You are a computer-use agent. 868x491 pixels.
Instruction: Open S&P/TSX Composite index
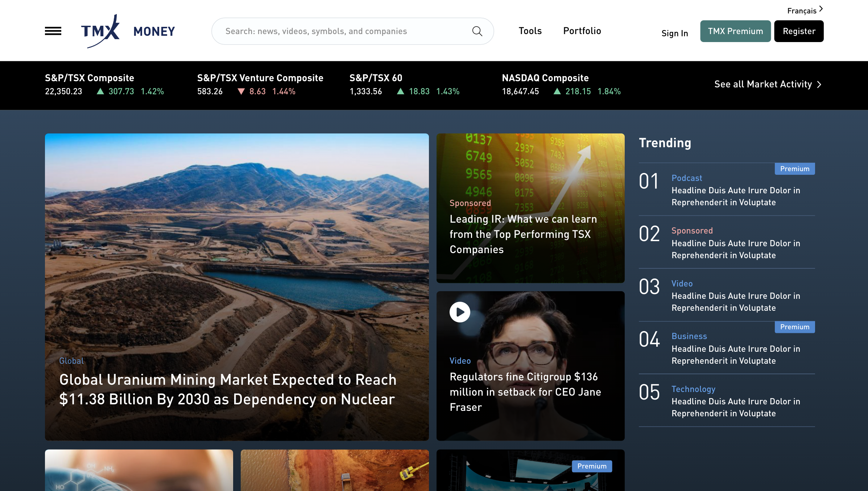tap(90, 78)
